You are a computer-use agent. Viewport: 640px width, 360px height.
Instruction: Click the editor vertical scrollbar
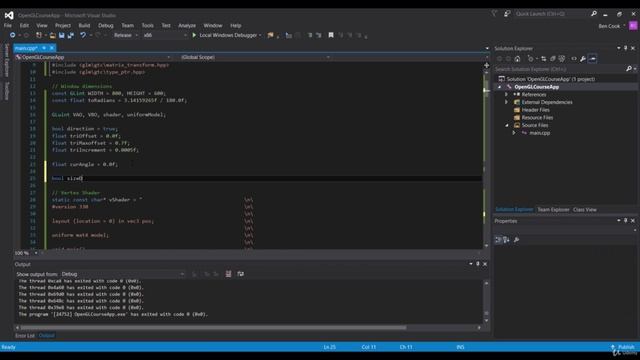click(x=486, y=159)
